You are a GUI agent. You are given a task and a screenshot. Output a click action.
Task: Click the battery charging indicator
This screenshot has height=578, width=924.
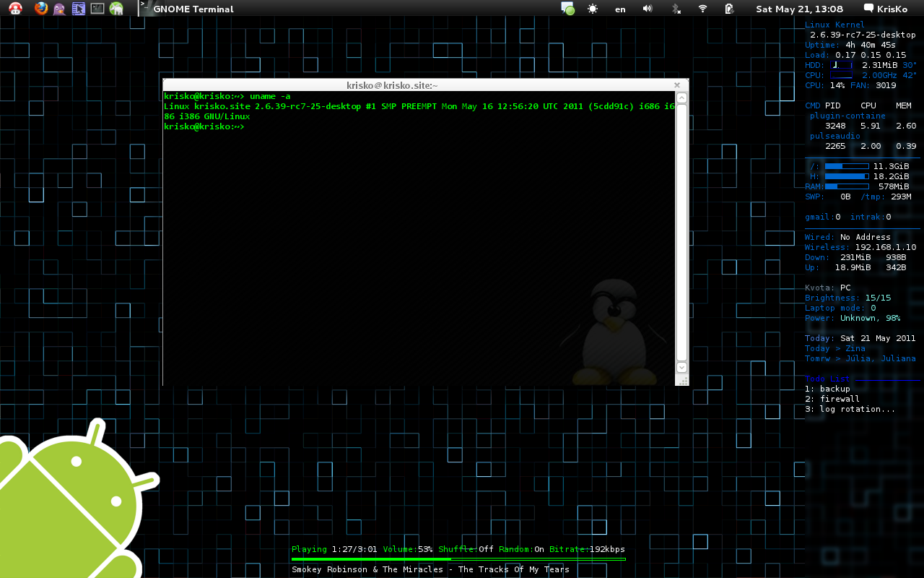pyautogui.click(x=729, y=9)
